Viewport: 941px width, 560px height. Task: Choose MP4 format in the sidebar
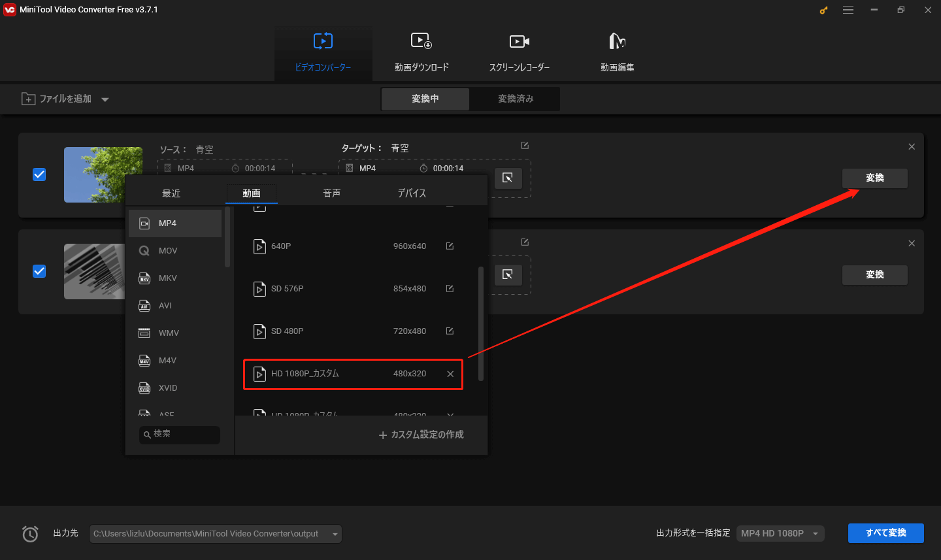click(175, 223)
